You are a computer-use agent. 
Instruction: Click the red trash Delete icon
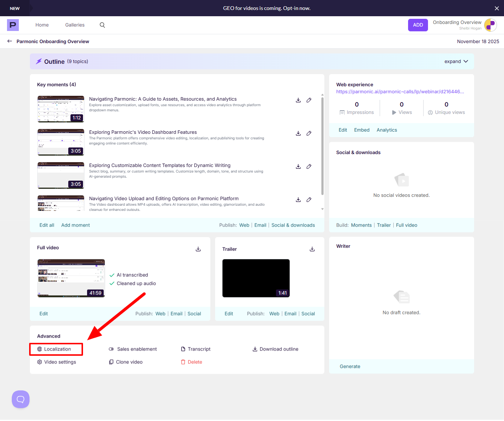coord(183,362)
